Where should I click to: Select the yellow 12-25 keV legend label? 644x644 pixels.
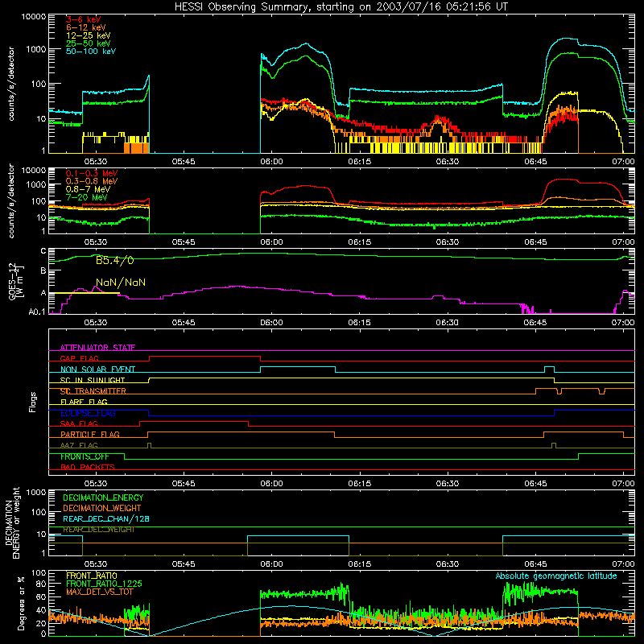(88, 35)
